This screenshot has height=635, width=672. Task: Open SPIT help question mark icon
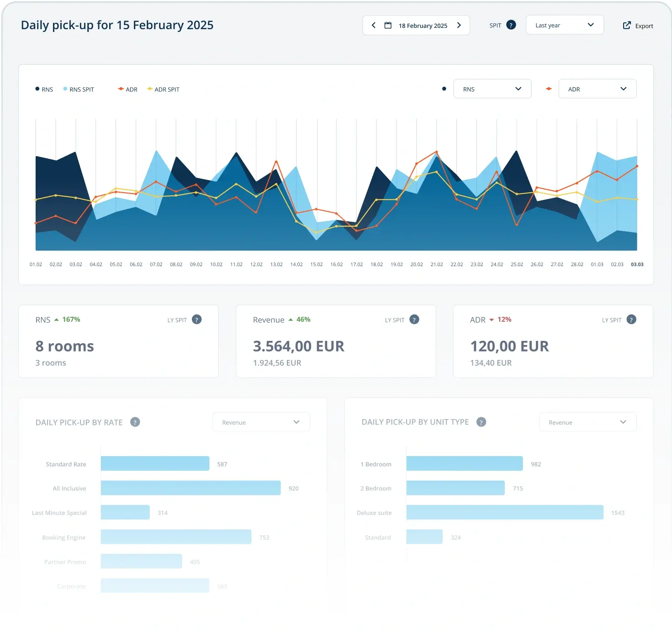pyautogui.click(x=511, y=25)
